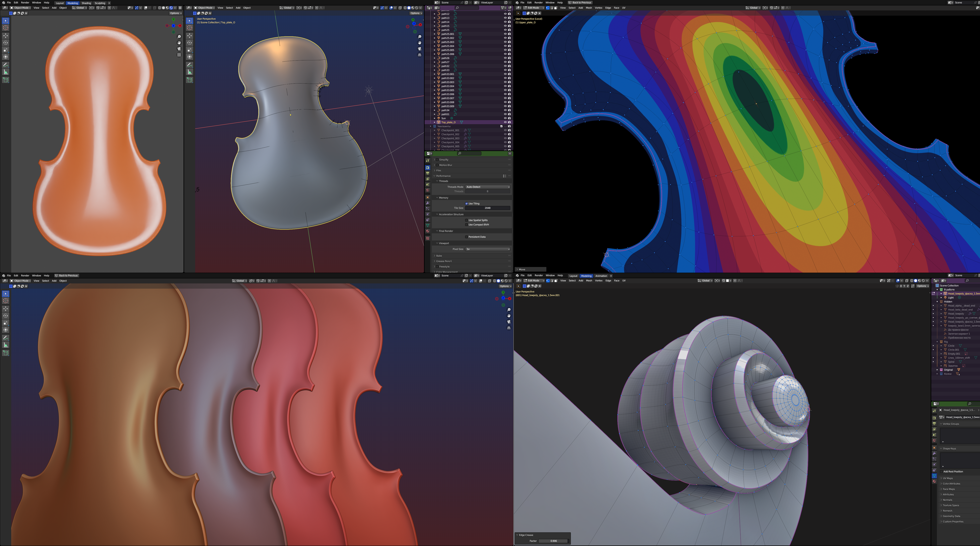Expand the Bake panel
The width and height of the screenshot is (980, 546).
439,256
